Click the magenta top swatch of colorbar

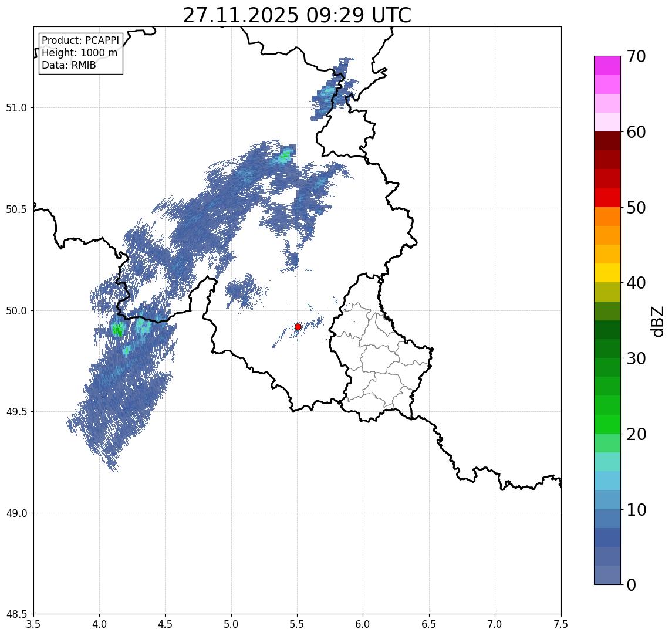coord(607,66)
